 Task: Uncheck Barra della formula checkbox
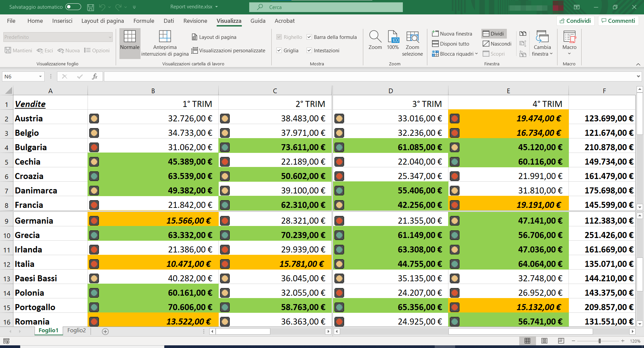(x=309, y=37)
